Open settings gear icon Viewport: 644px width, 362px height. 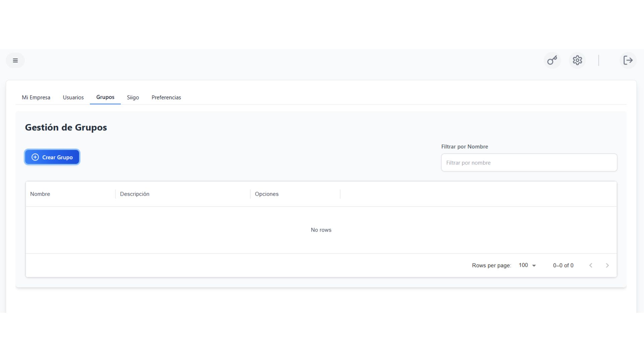click(x=577, y=60)
